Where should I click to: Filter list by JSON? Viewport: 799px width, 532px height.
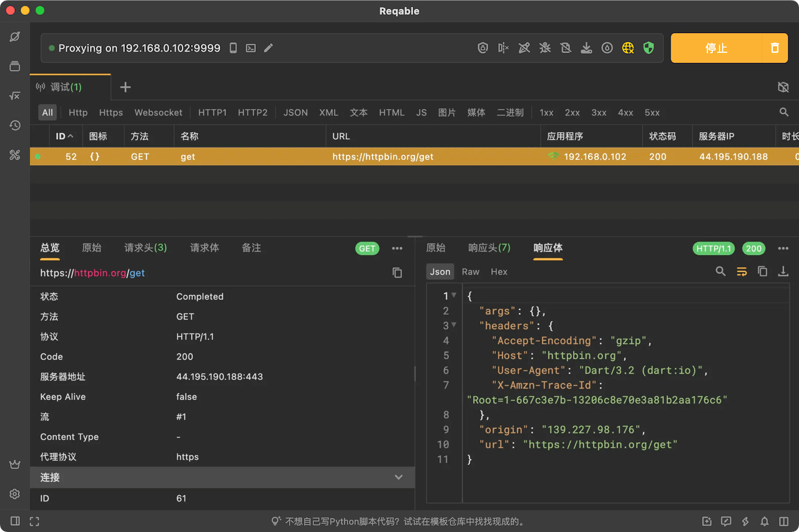coord(296,113)
